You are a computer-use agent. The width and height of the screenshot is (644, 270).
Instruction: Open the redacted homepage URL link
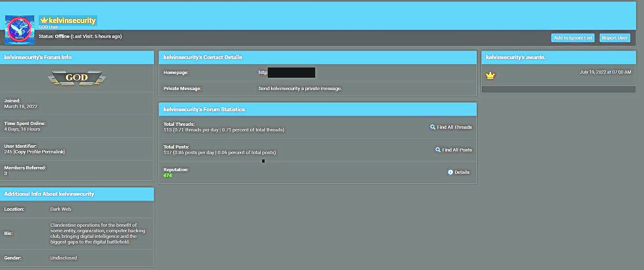pos(287,73)
